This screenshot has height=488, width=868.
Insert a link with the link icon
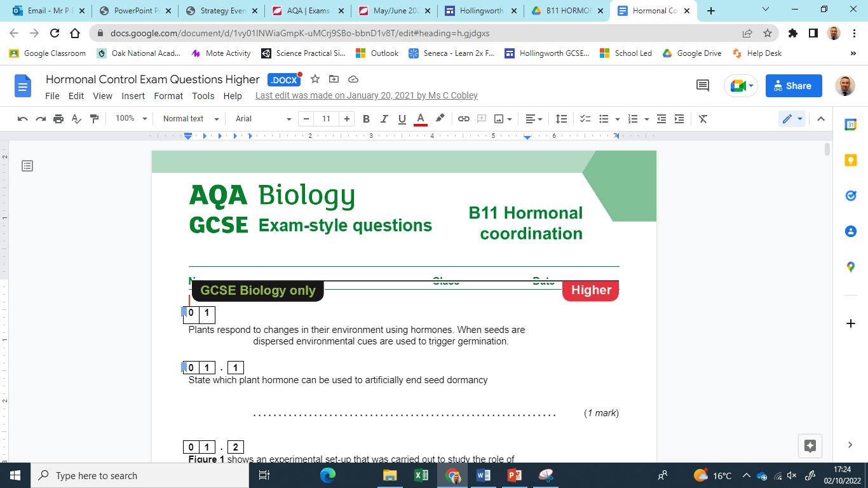464,119
